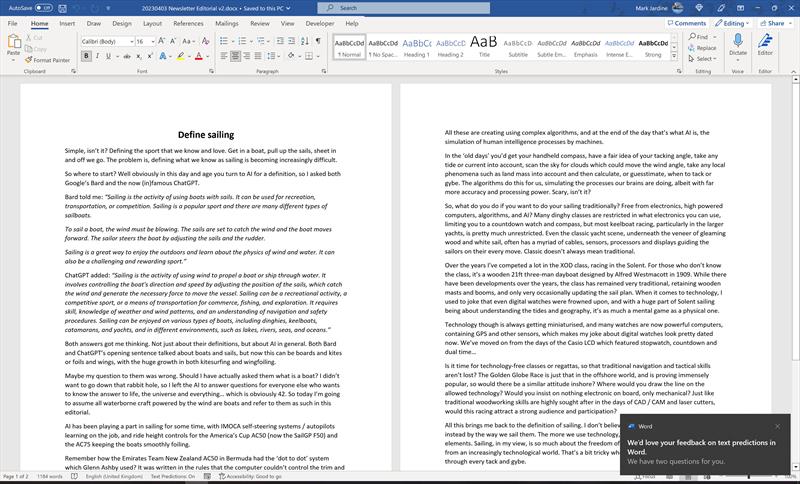This screenshot has width=800, height=484.
Task: Click the Text Effects glowing A icon
Action: click(x=163, y=56)
